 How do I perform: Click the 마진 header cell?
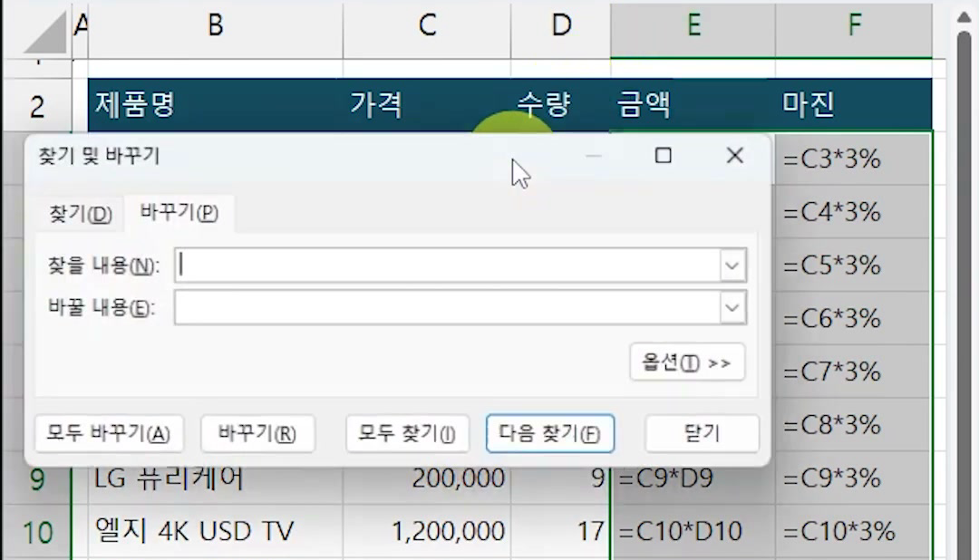tap(854, 105)
